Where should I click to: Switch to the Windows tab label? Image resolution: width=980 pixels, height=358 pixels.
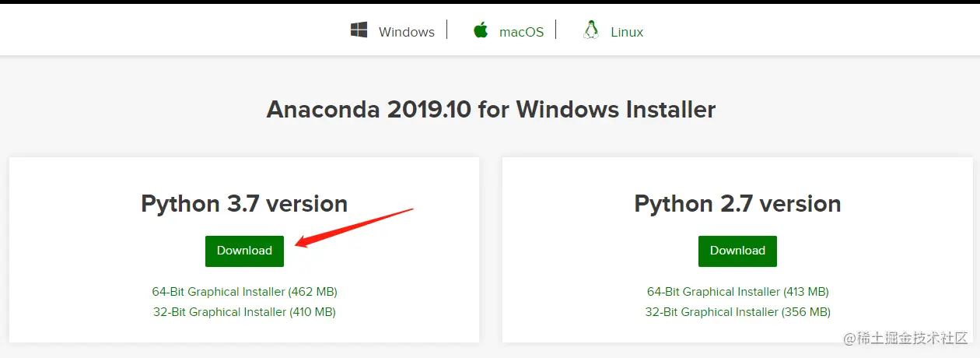click(407, 32)
